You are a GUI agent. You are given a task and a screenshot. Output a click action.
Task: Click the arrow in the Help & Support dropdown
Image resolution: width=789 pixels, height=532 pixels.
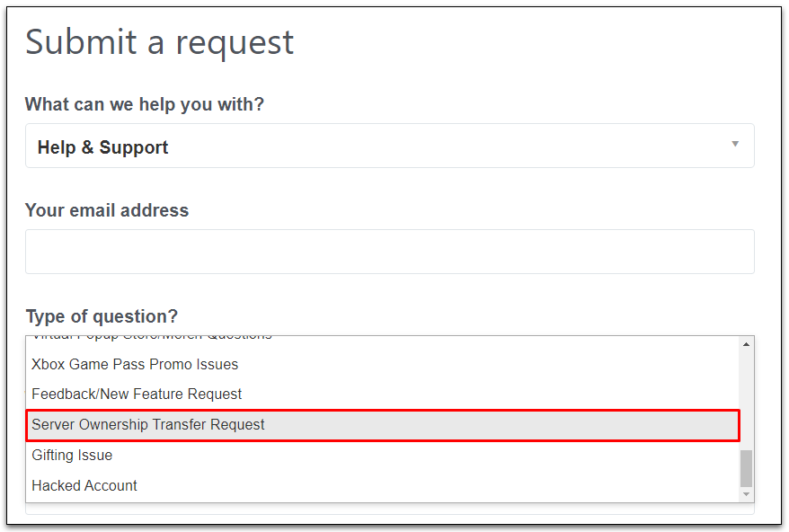[735, 144]
